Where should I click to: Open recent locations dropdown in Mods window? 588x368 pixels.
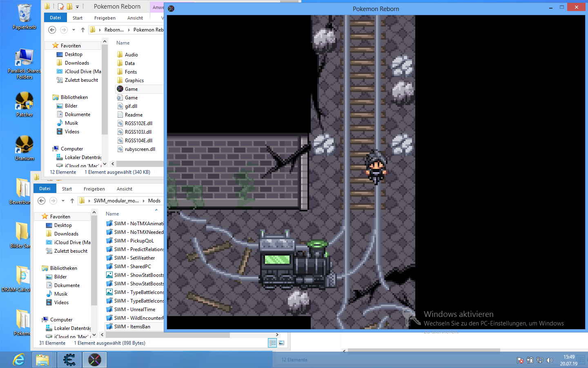(x=63, y=201)
